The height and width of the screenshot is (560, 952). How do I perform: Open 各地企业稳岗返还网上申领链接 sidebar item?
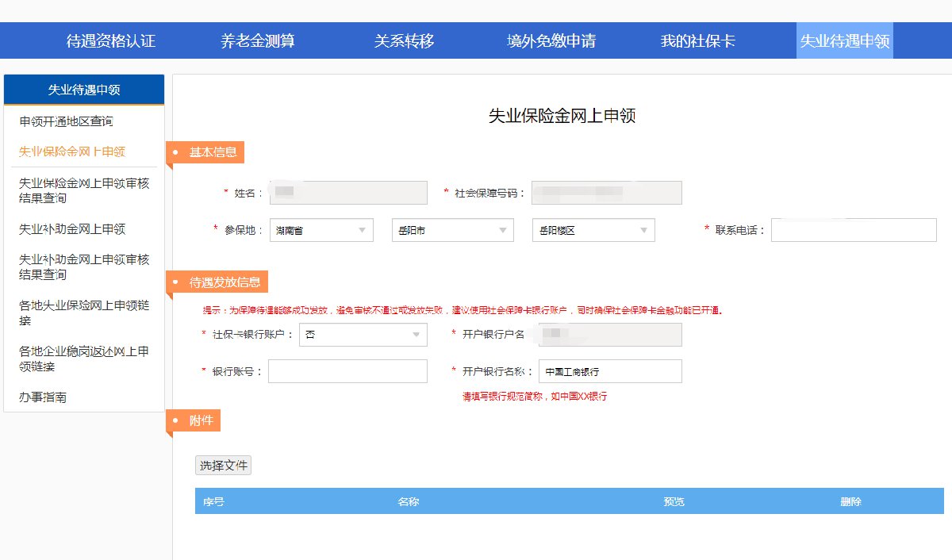point(84,359)
